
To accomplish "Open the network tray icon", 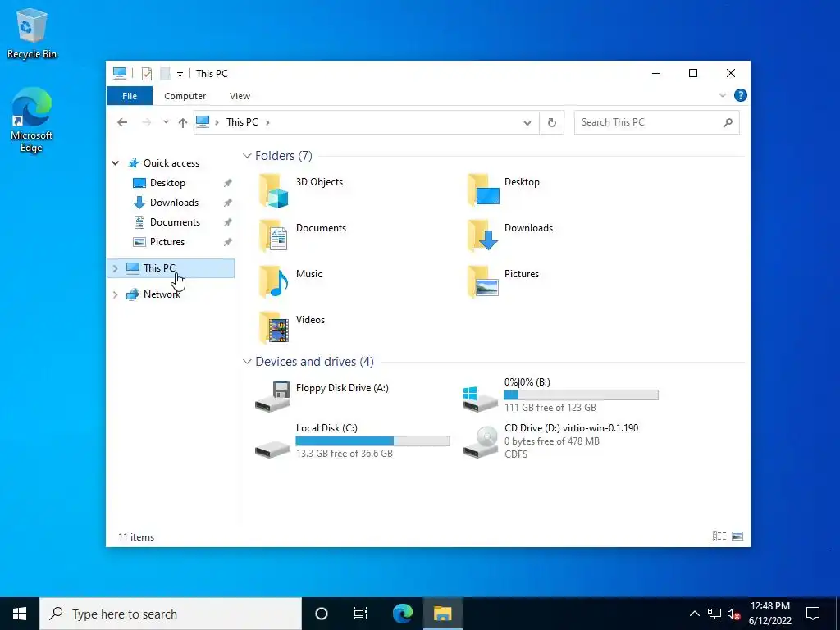I will click(x=714, y=614).
